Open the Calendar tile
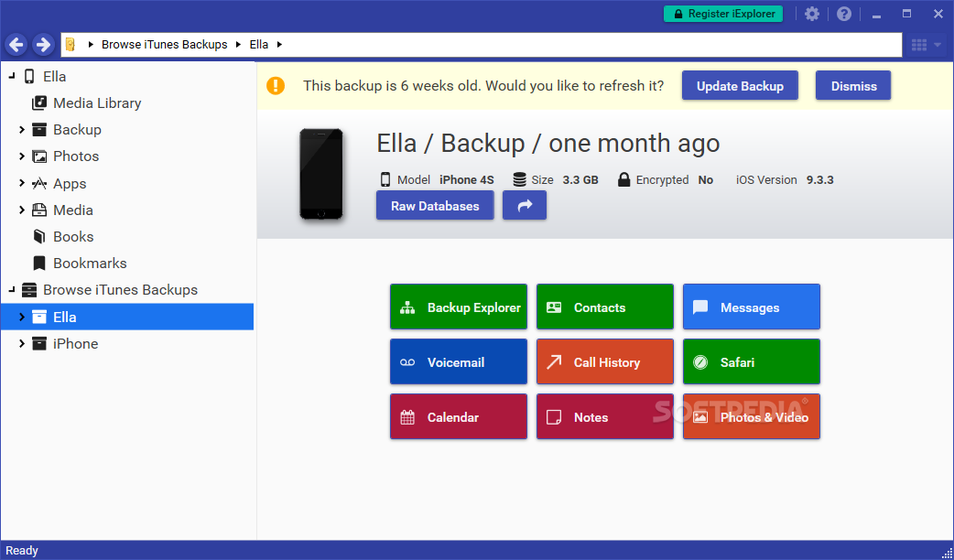954x560 pixels. pos(459,416)
